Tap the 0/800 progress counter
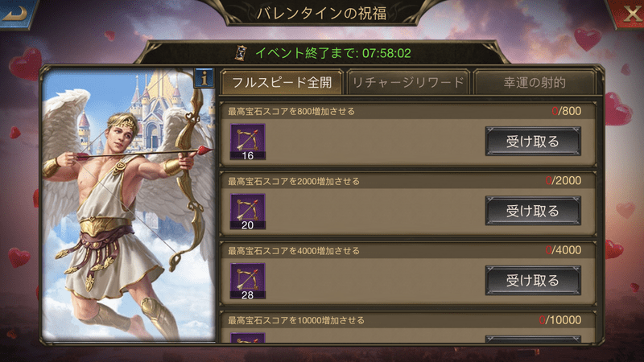 pos(567,111)
